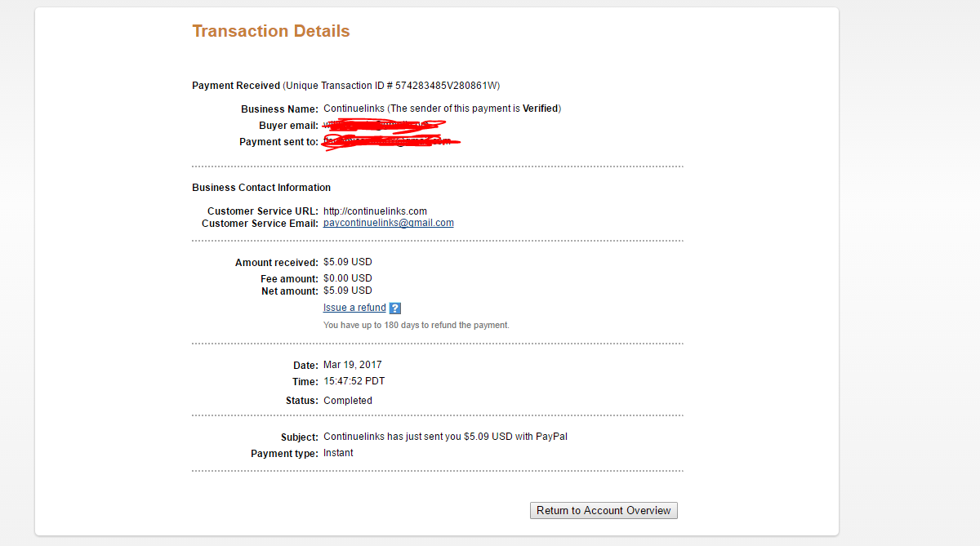
Task: Click the 180 days refund note
Action: (x=416, y=325)
